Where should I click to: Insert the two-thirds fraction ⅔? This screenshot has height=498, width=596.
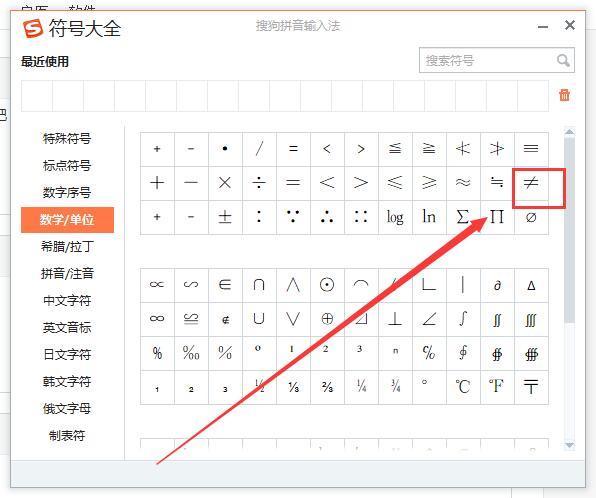point(327,387)
